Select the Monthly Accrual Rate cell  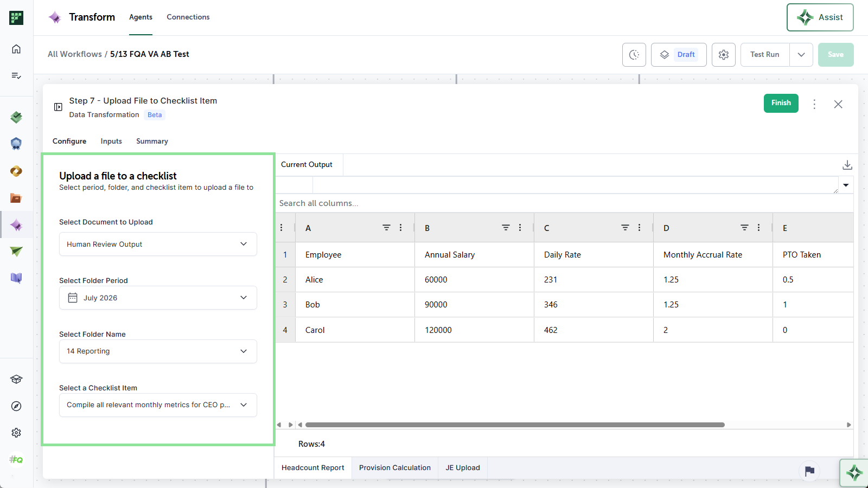click(x=713, y=255)
